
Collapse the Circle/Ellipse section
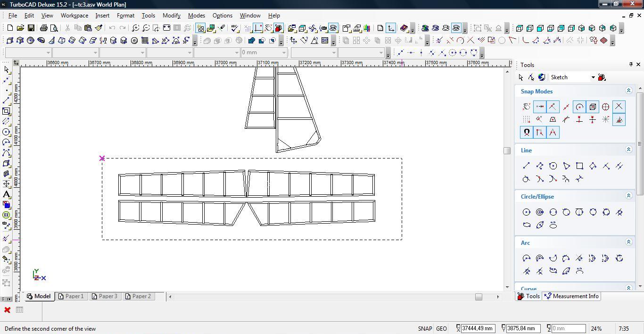pyautogui.click(x=628, y=196)
